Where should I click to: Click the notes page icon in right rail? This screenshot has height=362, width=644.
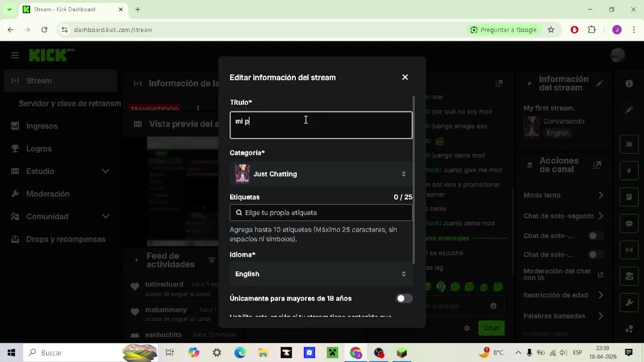pyautogui.click(x=629, y=197)
